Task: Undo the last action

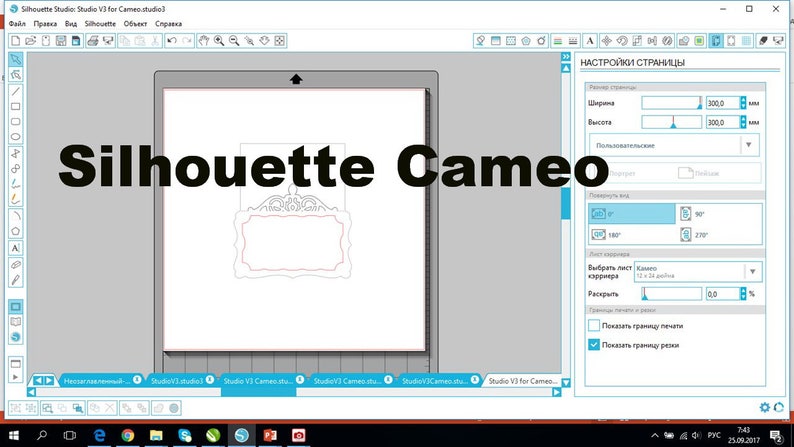Action: point(172,41)
